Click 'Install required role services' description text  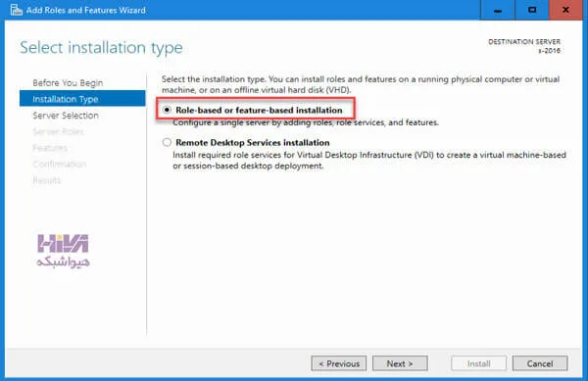[369, 161]
